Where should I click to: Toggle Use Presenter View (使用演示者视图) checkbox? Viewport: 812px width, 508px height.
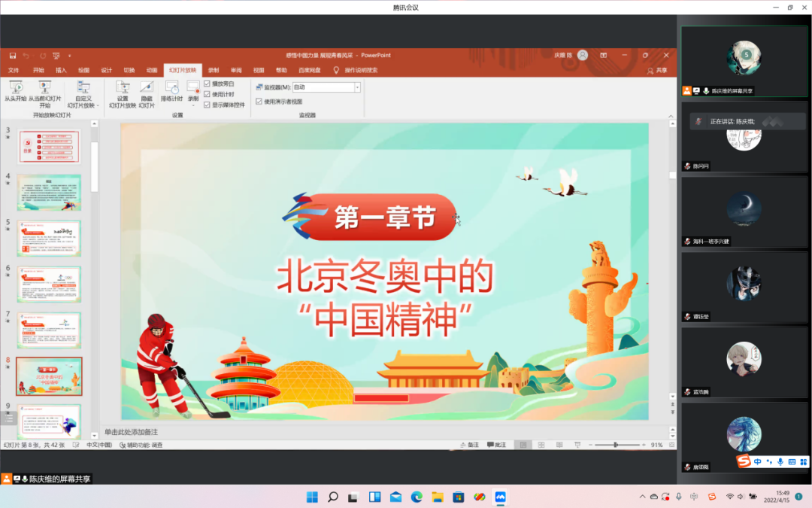[x=259, y=102]
